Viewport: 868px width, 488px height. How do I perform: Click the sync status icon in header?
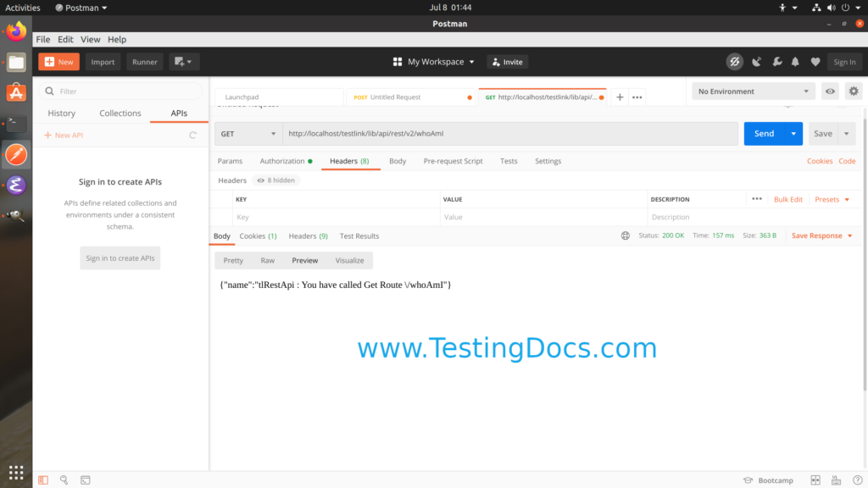tap(734, 61)
